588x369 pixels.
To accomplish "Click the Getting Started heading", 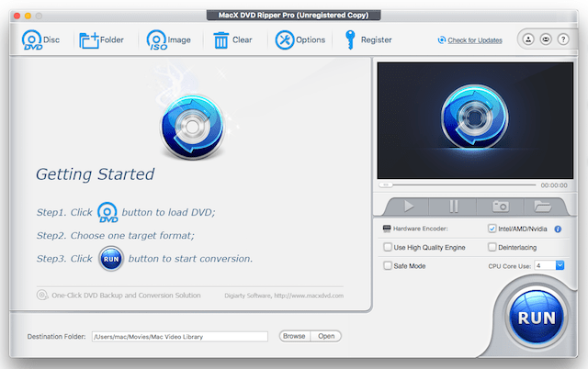I will tap(96, 174).
